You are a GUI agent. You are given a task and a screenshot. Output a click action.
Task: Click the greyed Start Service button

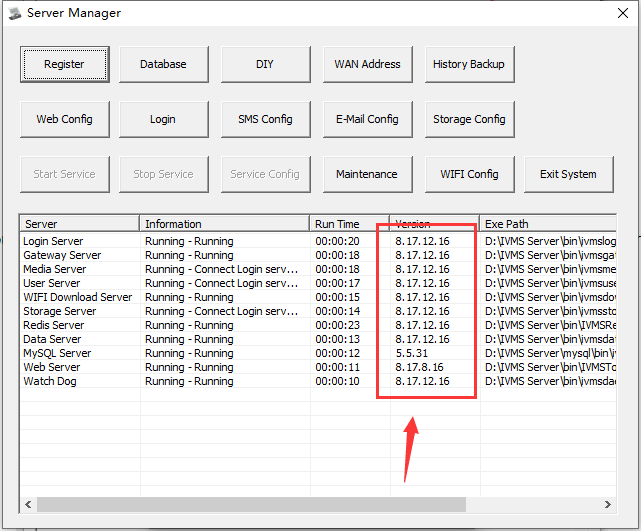coord(65,174)
